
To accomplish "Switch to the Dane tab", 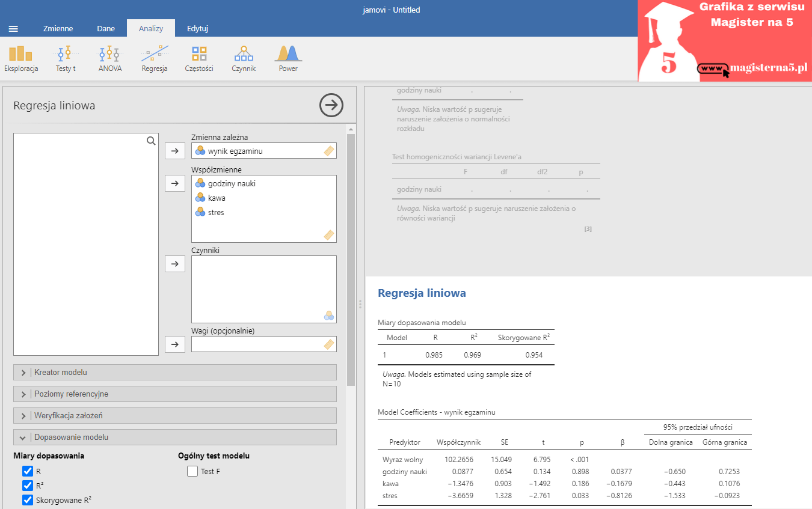I will [x=106, y=29].
